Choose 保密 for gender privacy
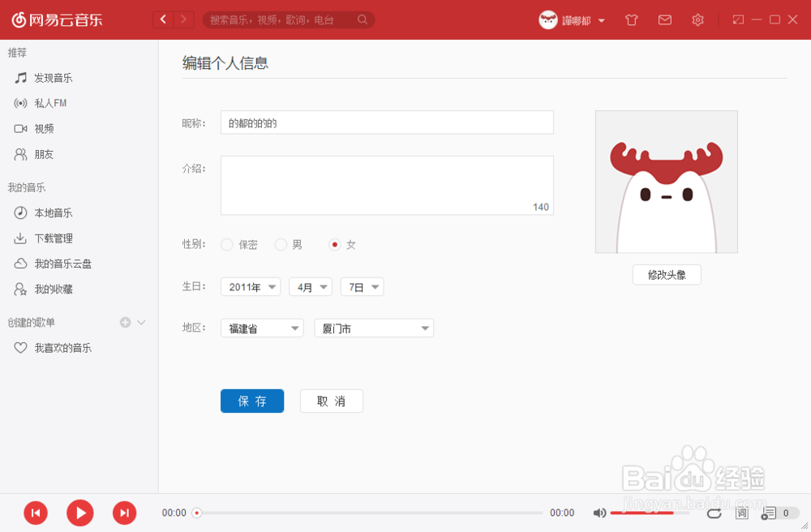 (x=226, y=243)
